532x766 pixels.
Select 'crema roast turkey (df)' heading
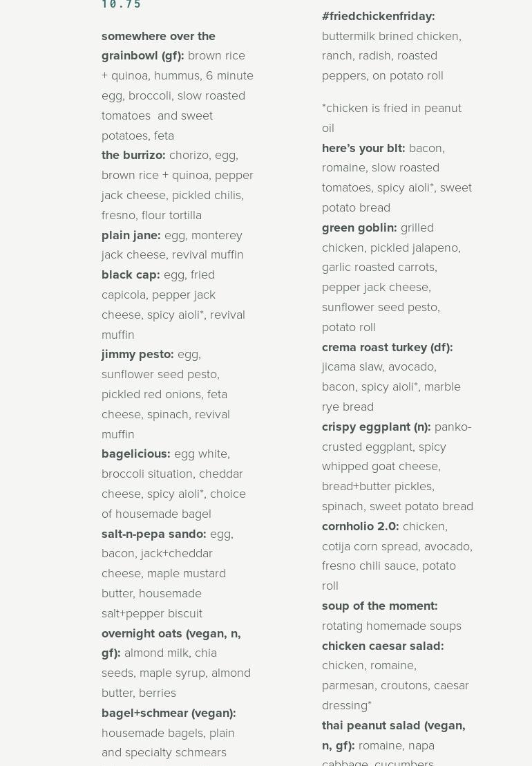point(388,347)
